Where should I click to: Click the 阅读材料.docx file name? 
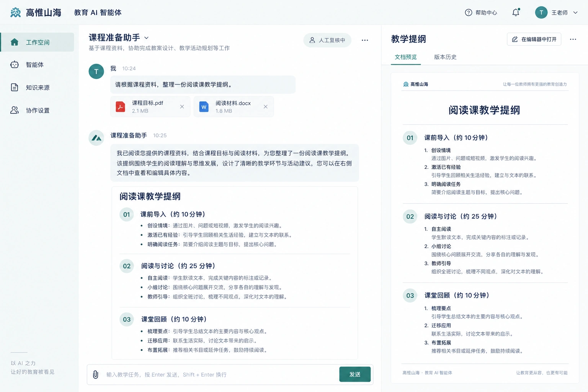point(233,103)
